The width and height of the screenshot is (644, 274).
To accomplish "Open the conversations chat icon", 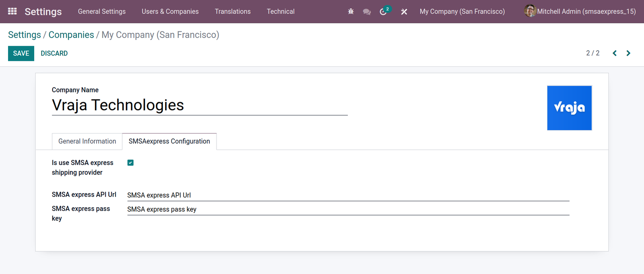I will pyautogui.click(x=367, y=12).
